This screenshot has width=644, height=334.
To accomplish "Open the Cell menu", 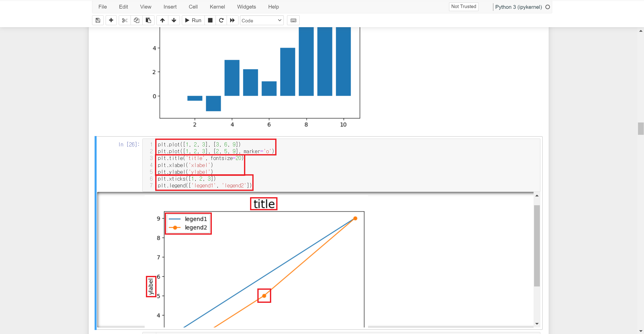I will point(193,7).
